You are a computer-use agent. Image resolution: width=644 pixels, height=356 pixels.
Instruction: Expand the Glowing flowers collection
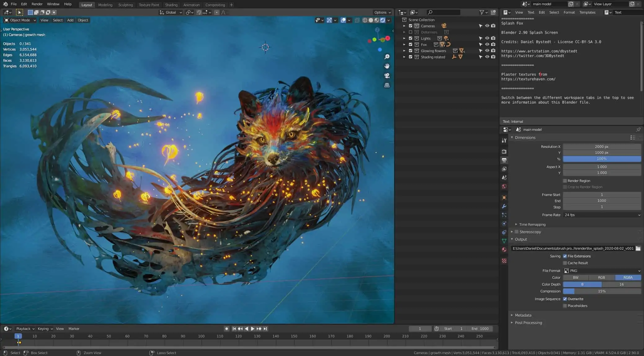(404, 51)
